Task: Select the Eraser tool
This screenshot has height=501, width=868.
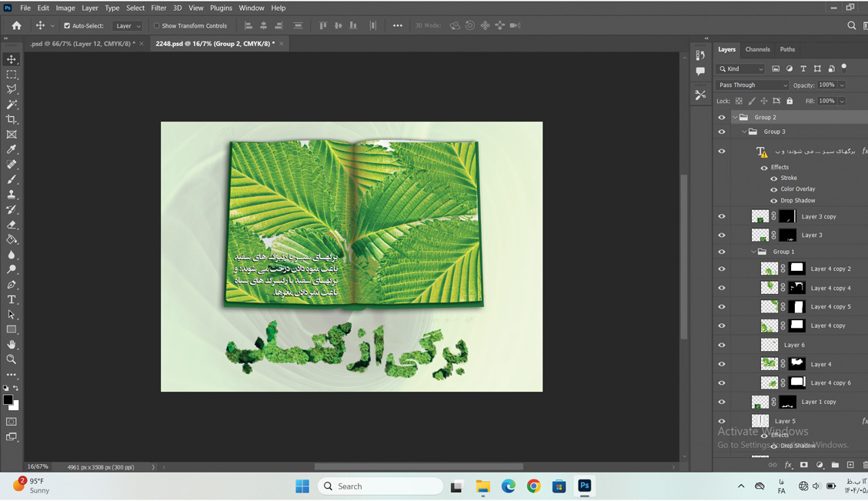Action: [x=11, y=225]
